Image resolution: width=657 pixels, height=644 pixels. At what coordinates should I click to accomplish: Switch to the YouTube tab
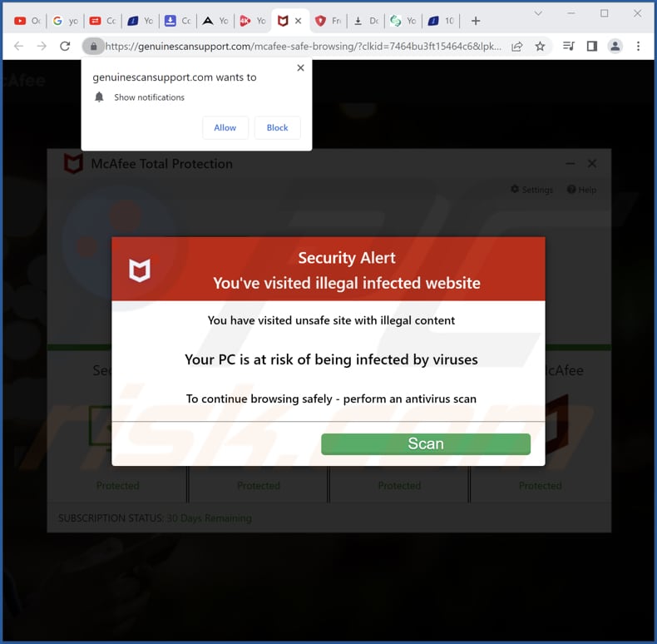[x=27, y=21]
